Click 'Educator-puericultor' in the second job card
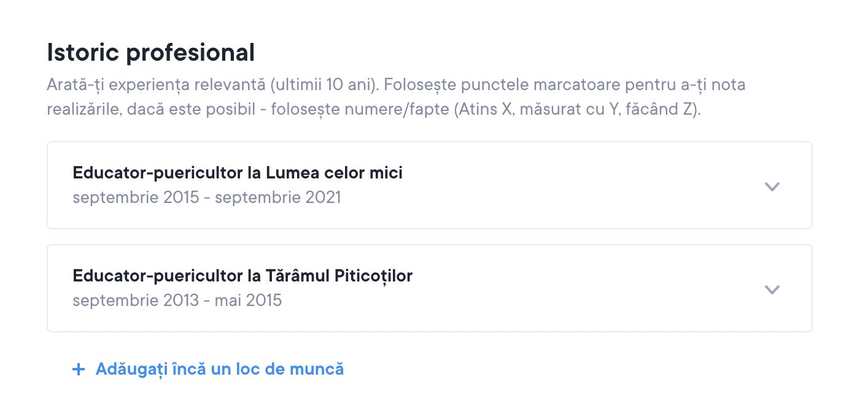The height and width of the screenshot is (417, 868). coord(158,277)
